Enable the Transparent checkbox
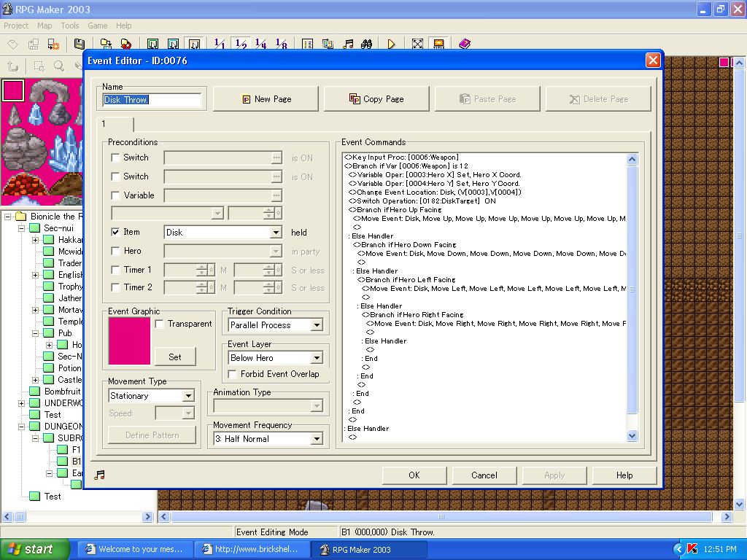Viewport: 747px width, 560px height. pos(160,324)
